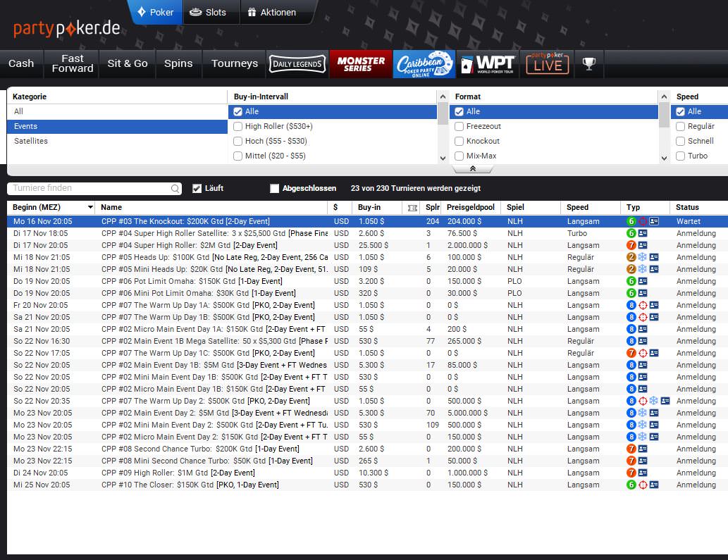Switch to the Slots tab
Viewport: 728px width, 560px height.
(x=209, y=12)
